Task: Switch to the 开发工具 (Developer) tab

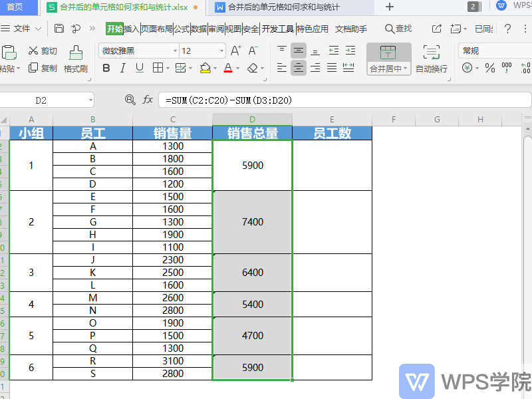Action: pos(277,29)
